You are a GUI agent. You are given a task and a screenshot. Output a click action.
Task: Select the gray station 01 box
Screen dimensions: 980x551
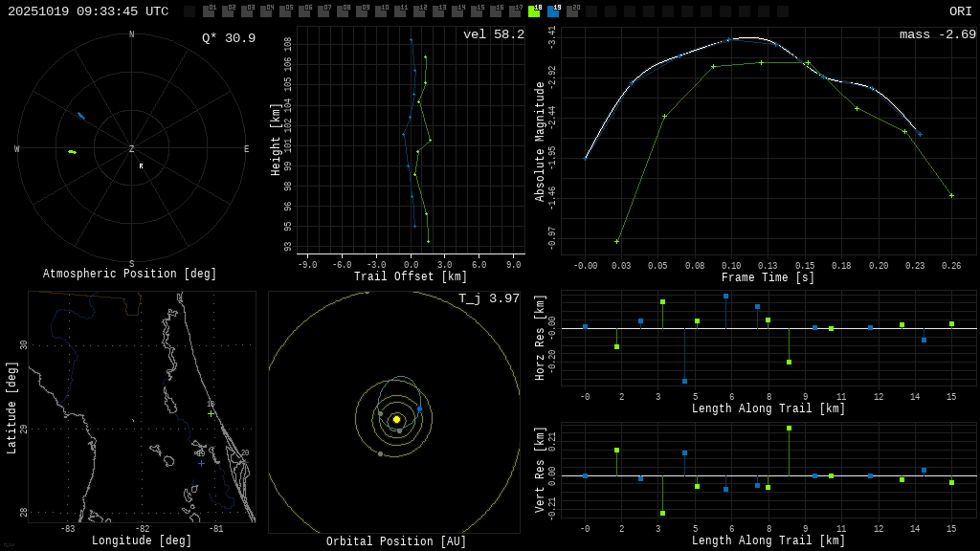point(209,11)
